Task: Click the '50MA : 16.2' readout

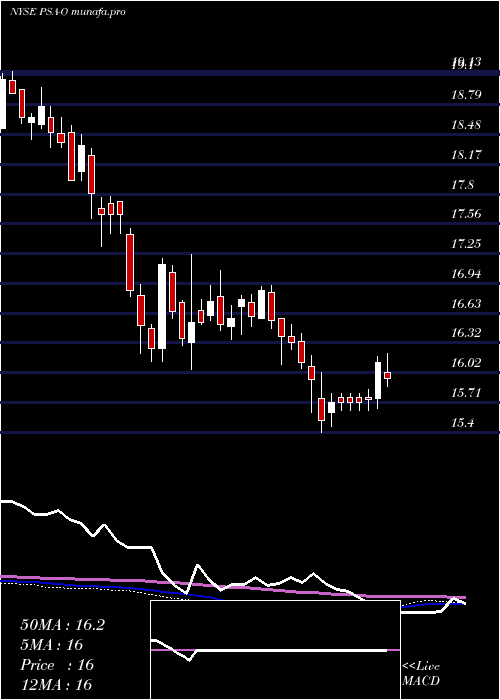Action: (62, 625)
